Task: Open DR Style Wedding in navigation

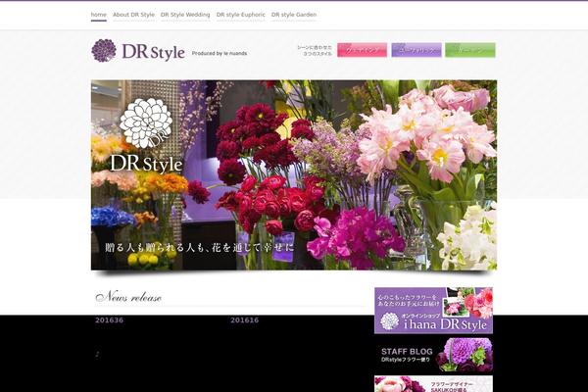Action: coord(185,15)
